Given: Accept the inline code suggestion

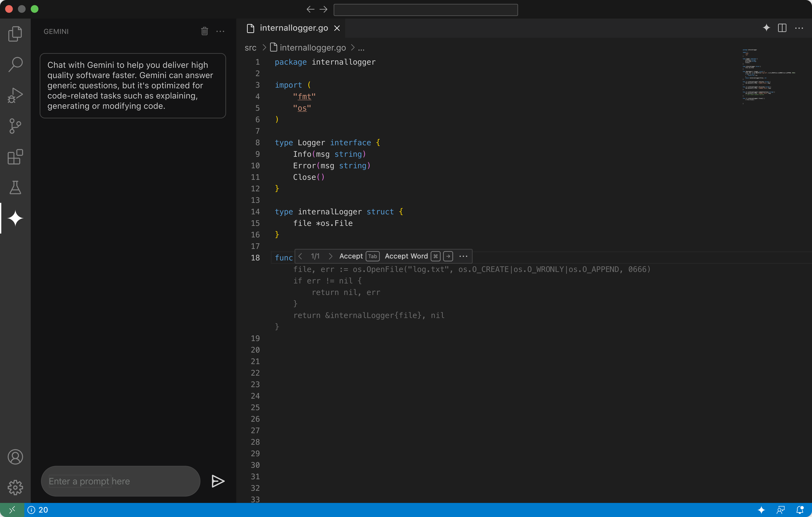Looking at the screenshot, I should pos(351,256).
